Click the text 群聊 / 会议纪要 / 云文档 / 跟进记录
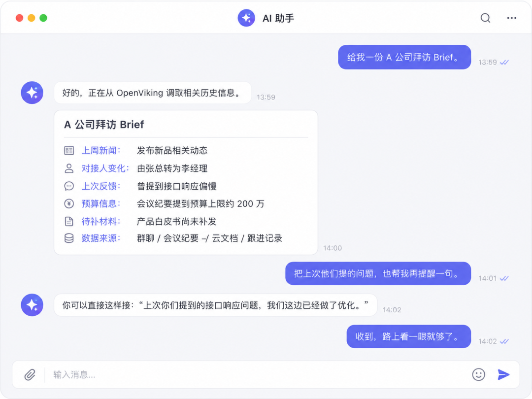Image resolution: width=532 pixels, height=399 pixels. click(x=209, y=238)
